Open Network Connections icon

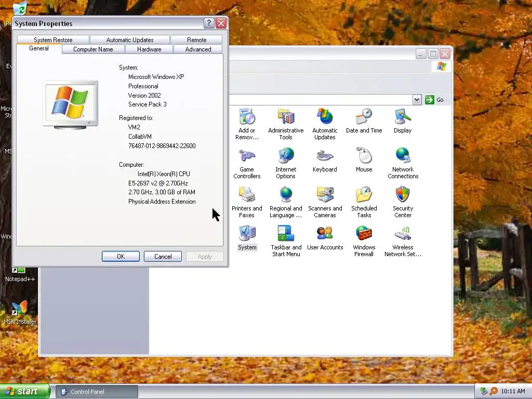coord(403,163)
